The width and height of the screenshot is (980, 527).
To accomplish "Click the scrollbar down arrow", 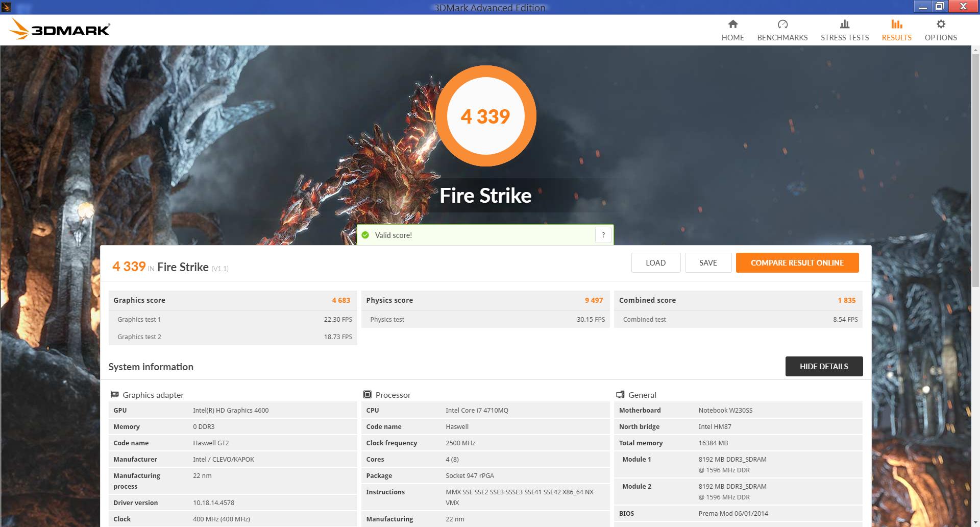I will (x=975, y=522).
